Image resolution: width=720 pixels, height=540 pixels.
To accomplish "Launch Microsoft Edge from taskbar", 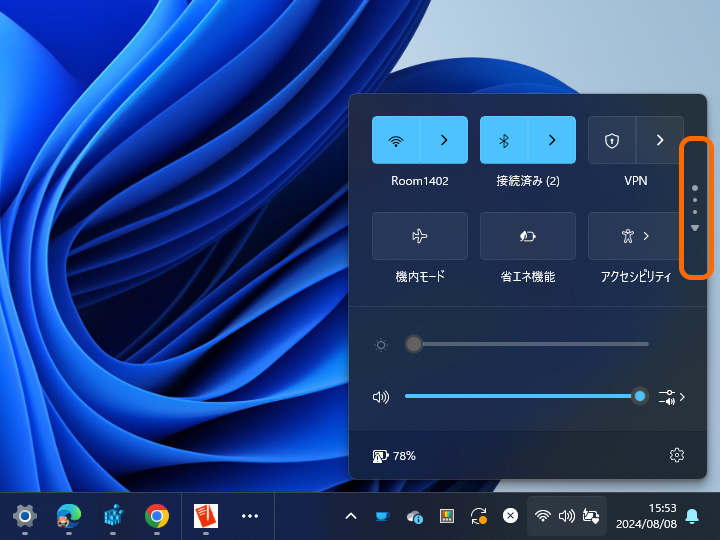I will point(69,516).
